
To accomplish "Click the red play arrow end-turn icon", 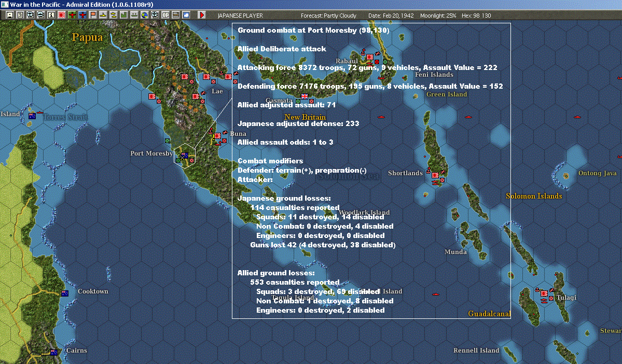I will click(x=201, y=15).
